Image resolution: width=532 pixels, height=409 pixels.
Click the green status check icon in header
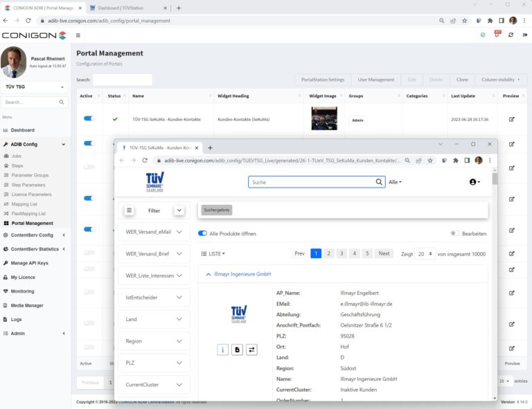482,35
